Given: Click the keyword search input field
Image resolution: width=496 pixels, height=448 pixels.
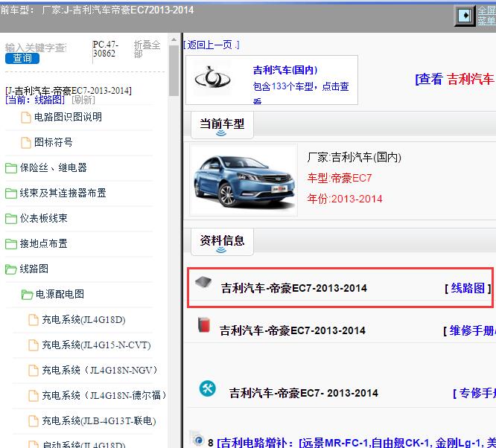Looking at the screenshot, I should (36, 48).
